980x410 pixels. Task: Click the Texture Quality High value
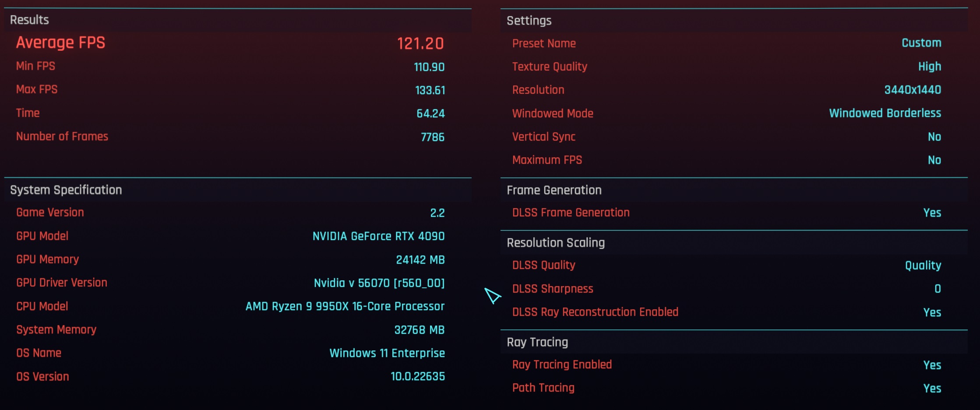pyautogui.click(x=930, y=67)
